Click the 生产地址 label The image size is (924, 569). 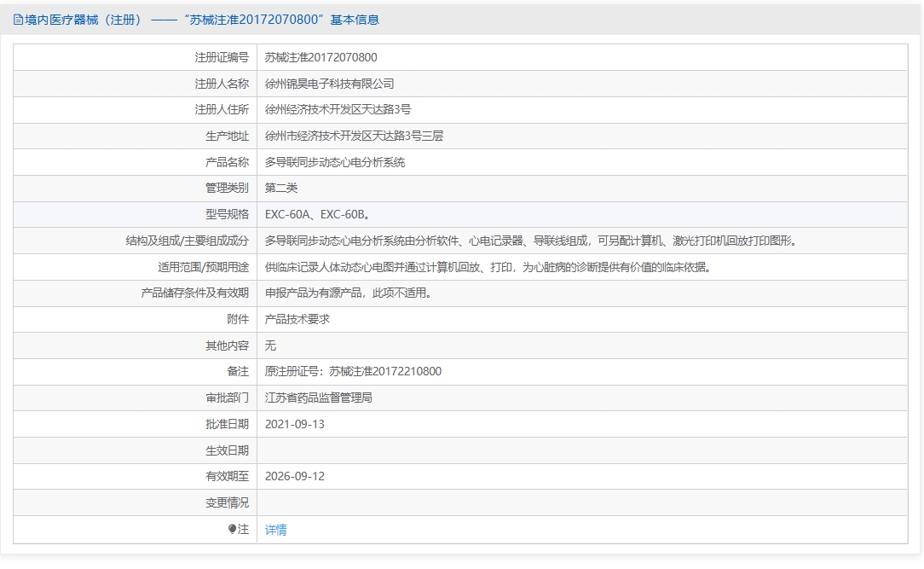[227, 136]
